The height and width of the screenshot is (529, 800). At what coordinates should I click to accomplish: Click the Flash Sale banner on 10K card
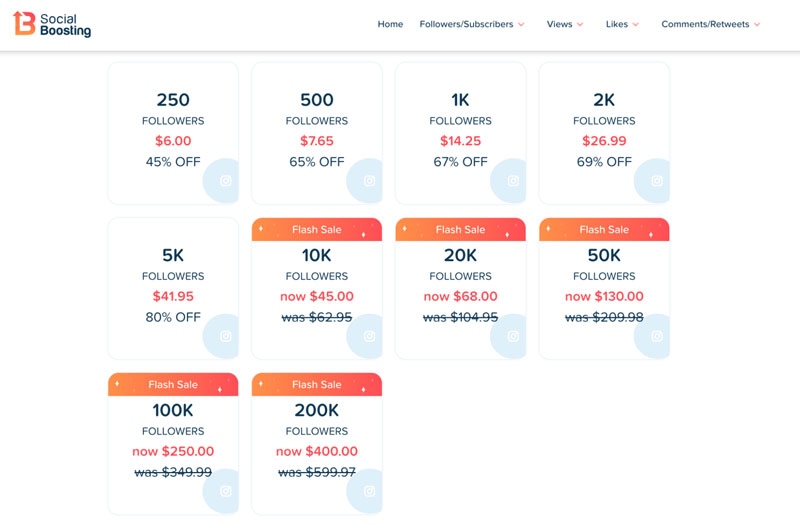pos(316,230)
